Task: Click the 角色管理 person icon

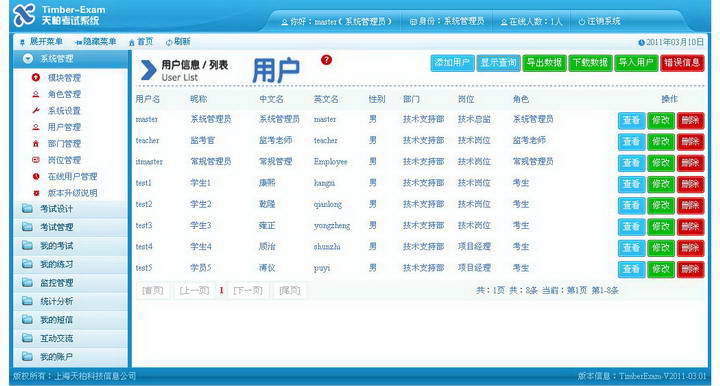Action: (36, 94)
